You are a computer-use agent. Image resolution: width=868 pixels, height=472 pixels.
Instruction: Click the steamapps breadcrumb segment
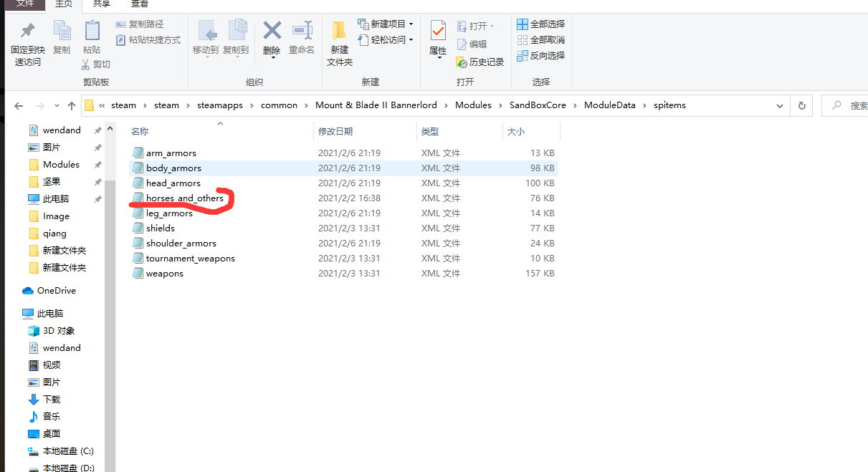click(220, 105)
